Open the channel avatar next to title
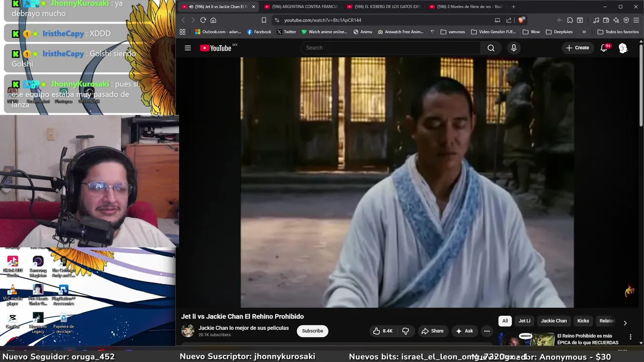This screenshot has height=362, width=644. [188, 331]
